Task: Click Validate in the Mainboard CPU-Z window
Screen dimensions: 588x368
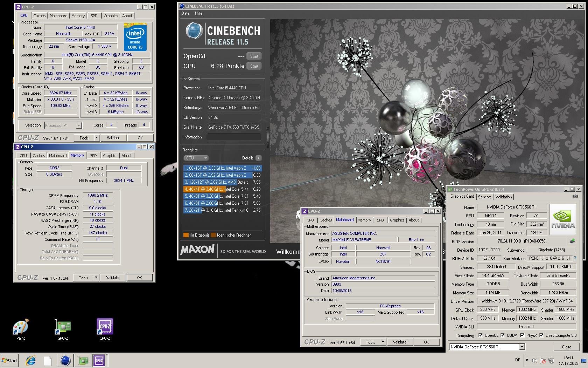Action: click(400, 342)
